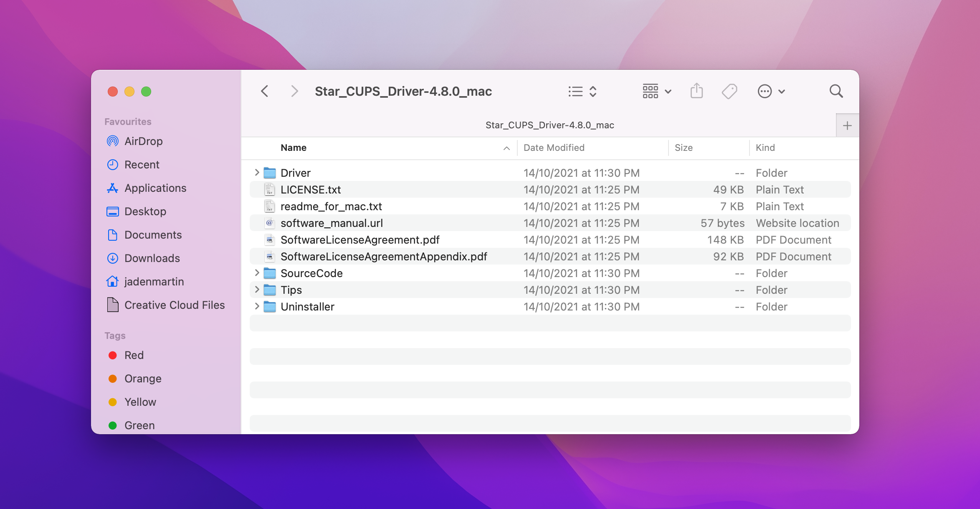The width and height of the screenshot is (980, 509).
Task: Open the list view switcher
Action: [x=582, y=91]
